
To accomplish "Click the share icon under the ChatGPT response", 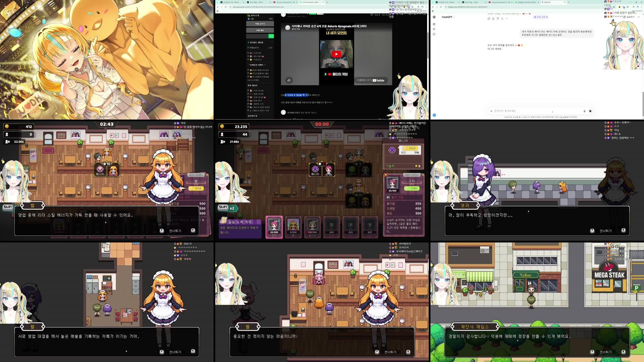I will pos(502,19).
